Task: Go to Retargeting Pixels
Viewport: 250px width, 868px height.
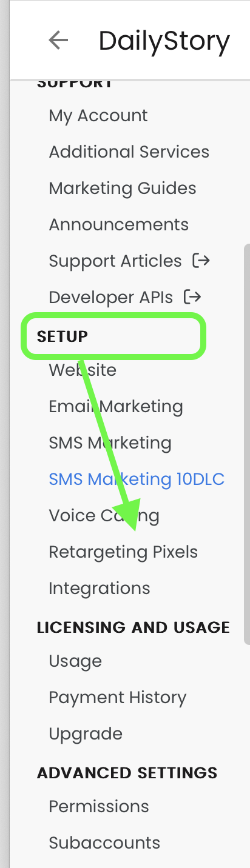Action: pos(123,552)
